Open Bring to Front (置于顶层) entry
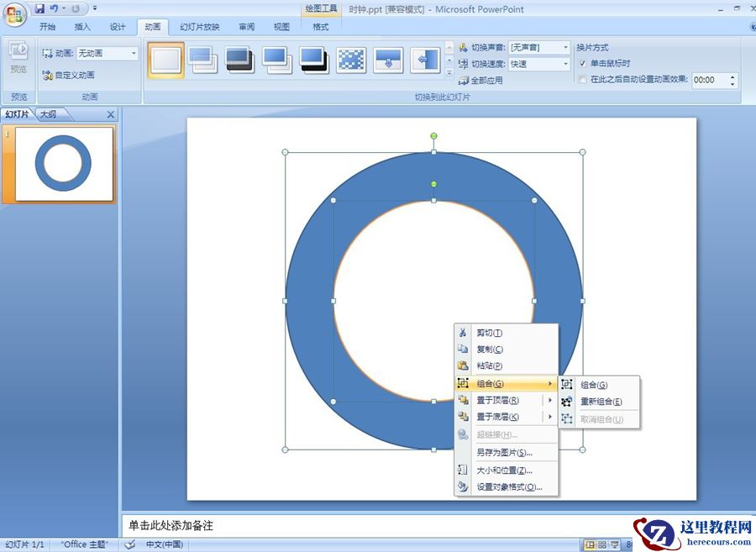 (498, 400)
